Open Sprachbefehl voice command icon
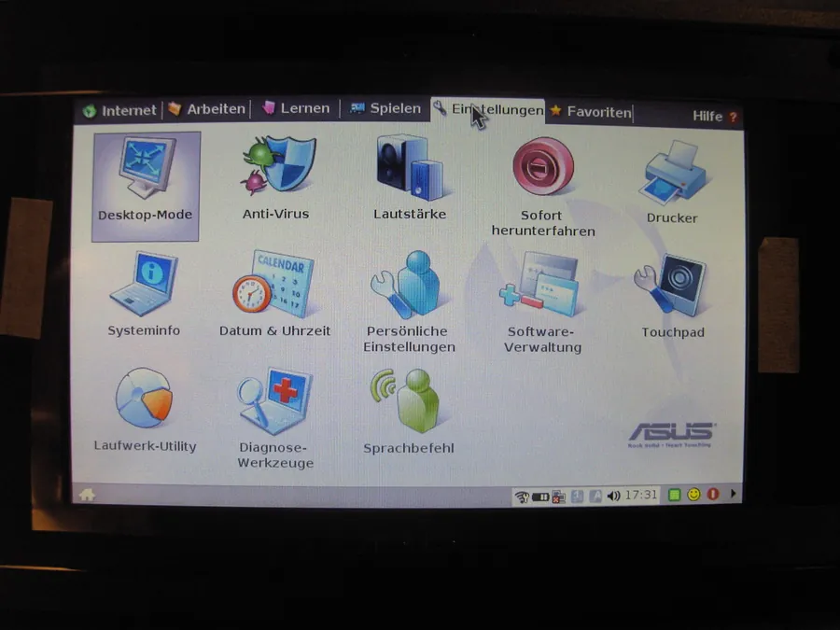This screenshot has height=630, width=840. tap(407, 400)
